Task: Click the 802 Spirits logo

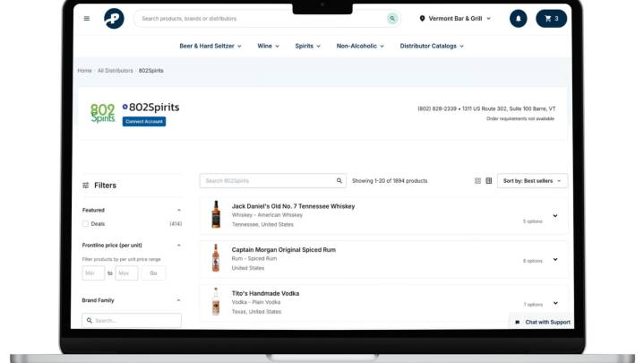Action: coord(102,113)
